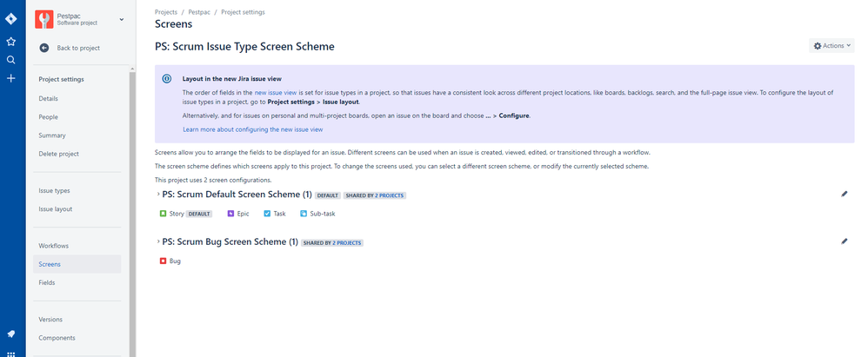Expand the Pestpac project switcher chevron
The height and width of the screenshot is (357, 868).
[x=122, y=20]
